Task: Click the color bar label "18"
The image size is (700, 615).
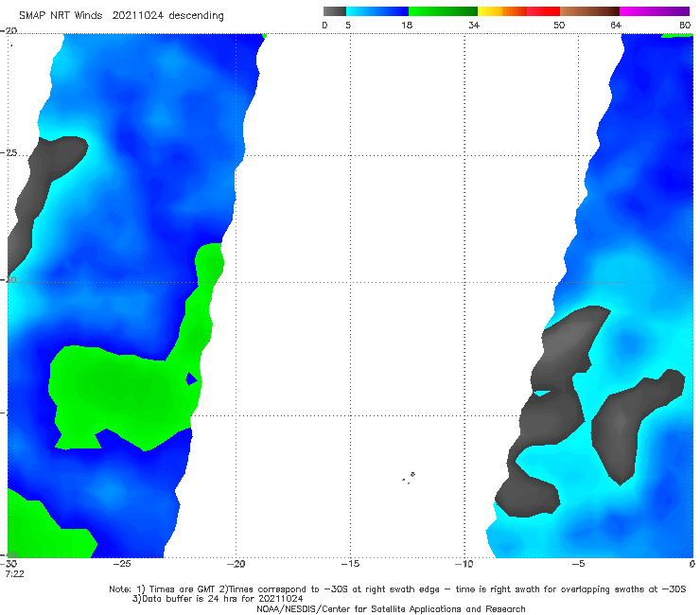Action: coord(407,25)
